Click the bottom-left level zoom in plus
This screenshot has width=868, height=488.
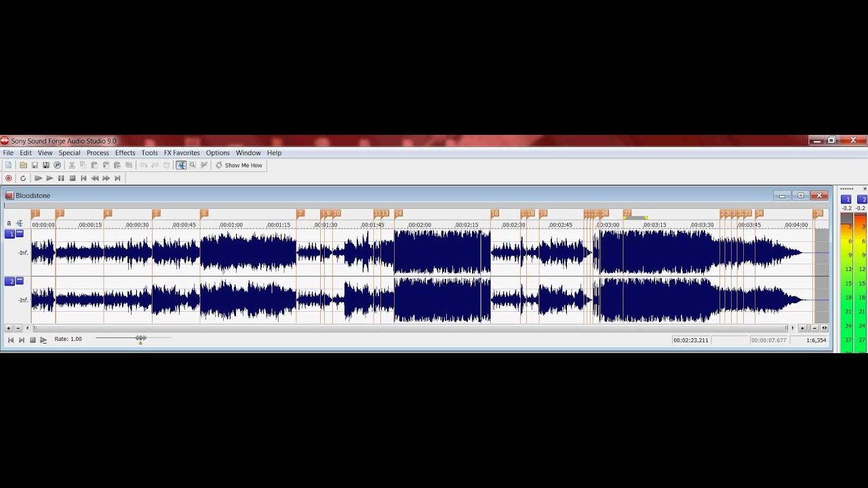click(x=9, y=328)
